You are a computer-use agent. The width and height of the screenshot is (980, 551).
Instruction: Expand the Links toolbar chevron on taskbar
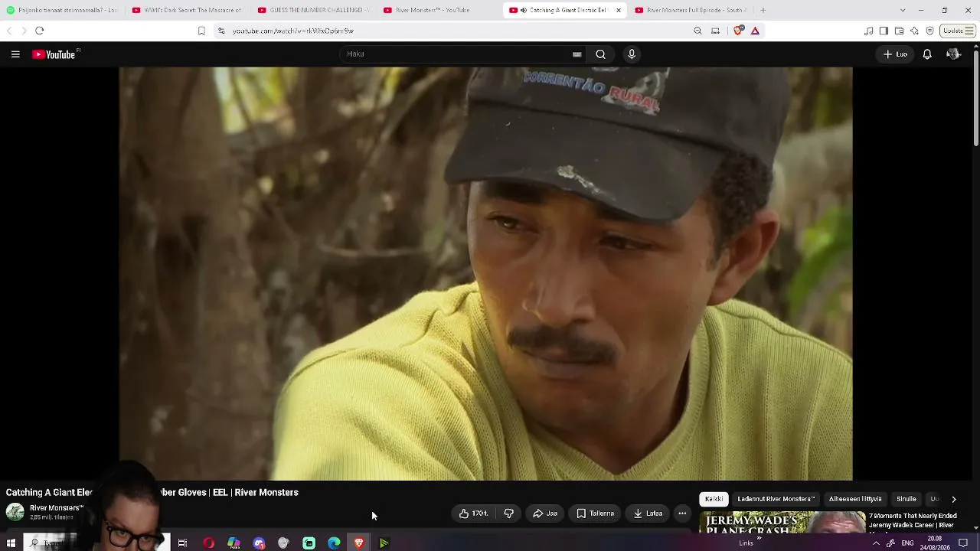[x=759, y=539]
